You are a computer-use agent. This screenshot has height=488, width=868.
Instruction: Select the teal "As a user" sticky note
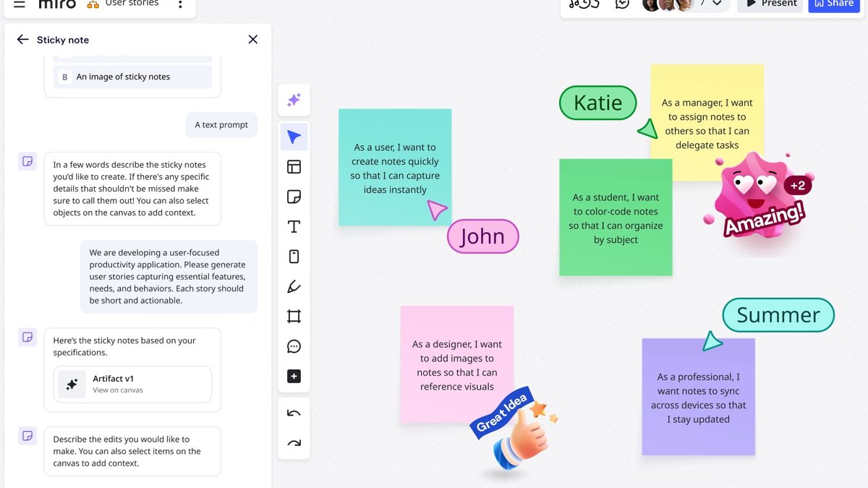click(x=395, y=167)
